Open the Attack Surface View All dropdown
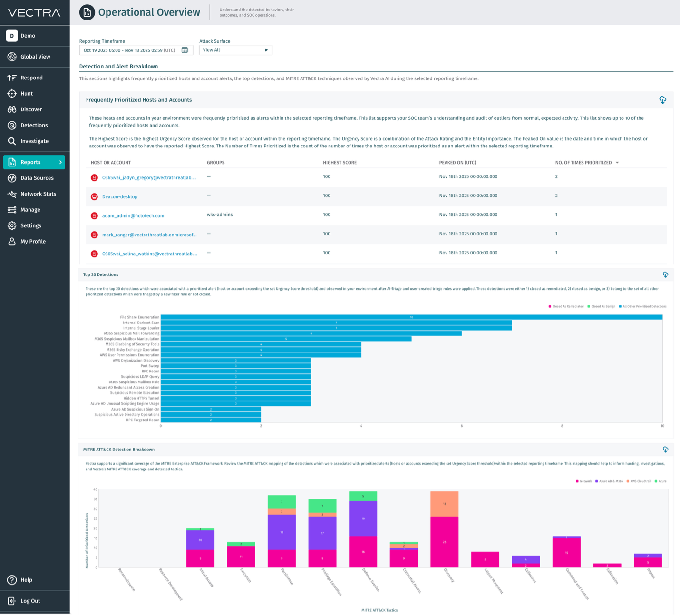The height and width of the screenshot is (616, 680). [x=236, y=49]
